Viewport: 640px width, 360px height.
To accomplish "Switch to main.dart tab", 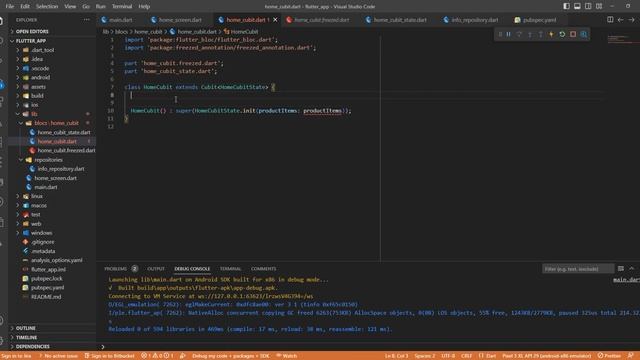I will [x=120, y=20].
